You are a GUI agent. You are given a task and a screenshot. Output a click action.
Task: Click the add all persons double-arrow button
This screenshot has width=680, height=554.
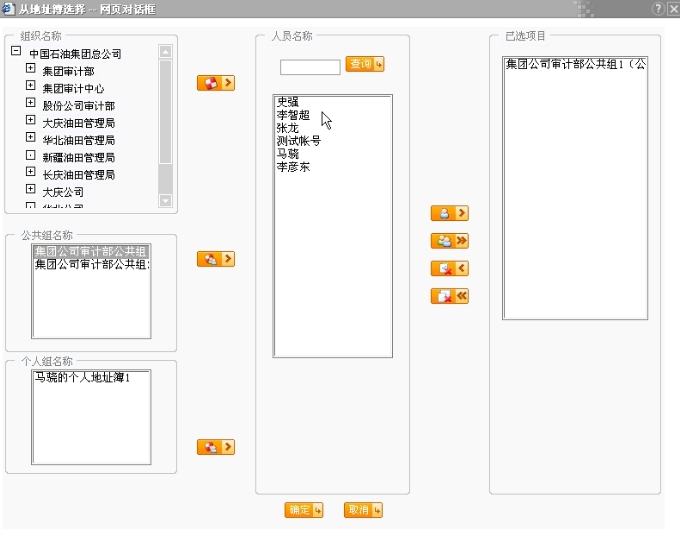click(x=449, y=241)
